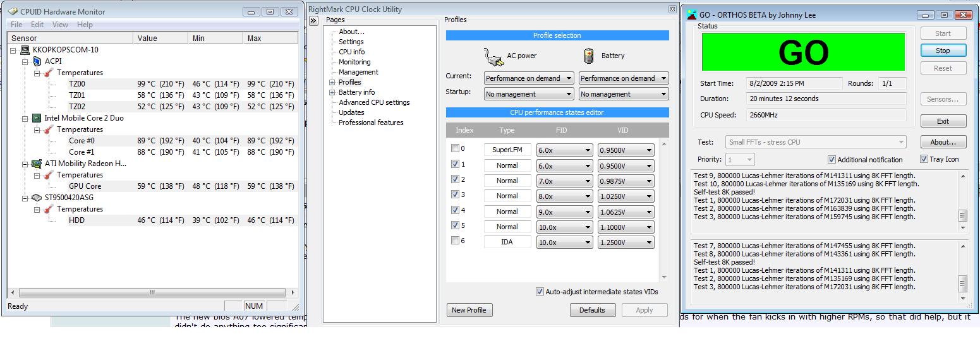
Task: Enable the index 0 SuperLFM state checkbox
Action: 455,149
